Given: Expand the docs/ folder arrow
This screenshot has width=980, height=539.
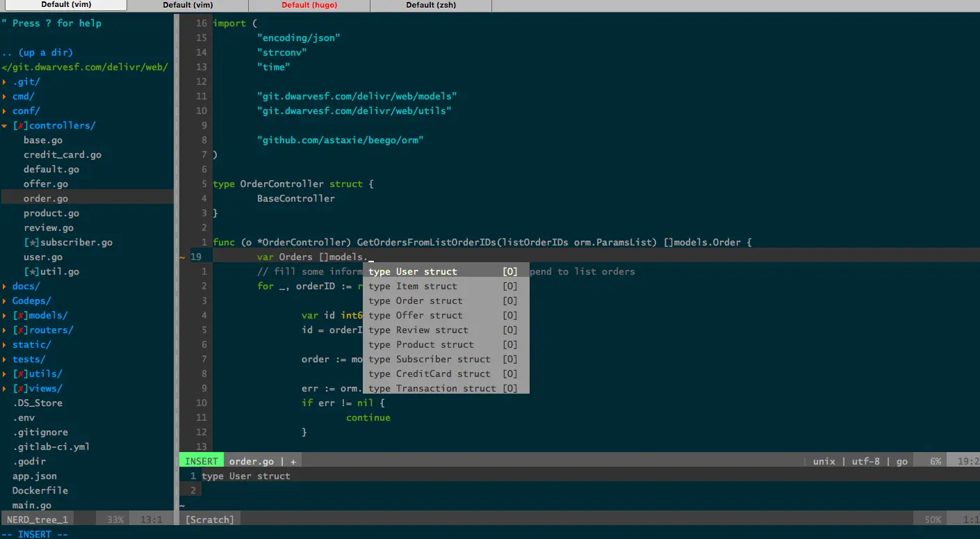Looking at the screenshot, I should [x=5, y=287].
